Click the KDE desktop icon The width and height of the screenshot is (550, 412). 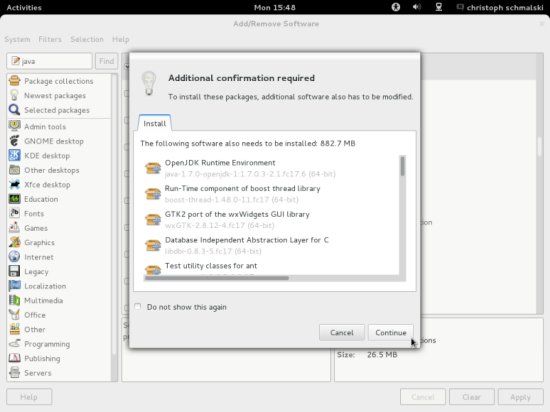(x=14, y=155)
